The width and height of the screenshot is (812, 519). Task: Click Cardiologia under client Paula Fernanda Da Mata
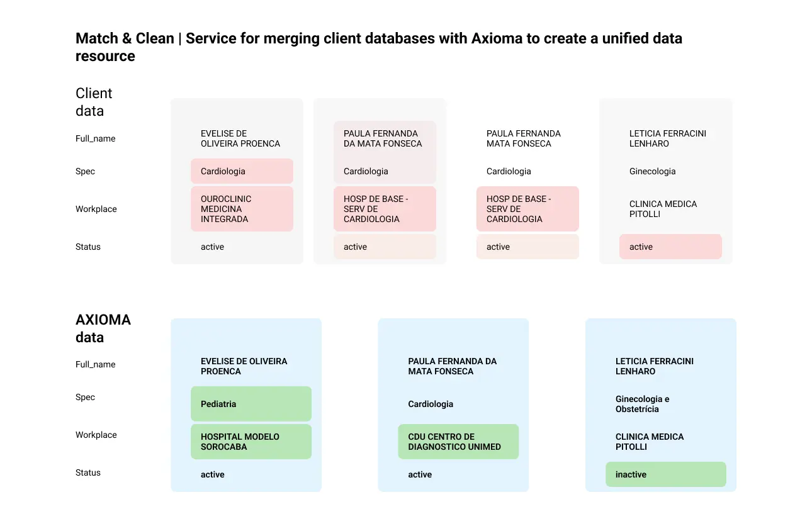(366, 171)
